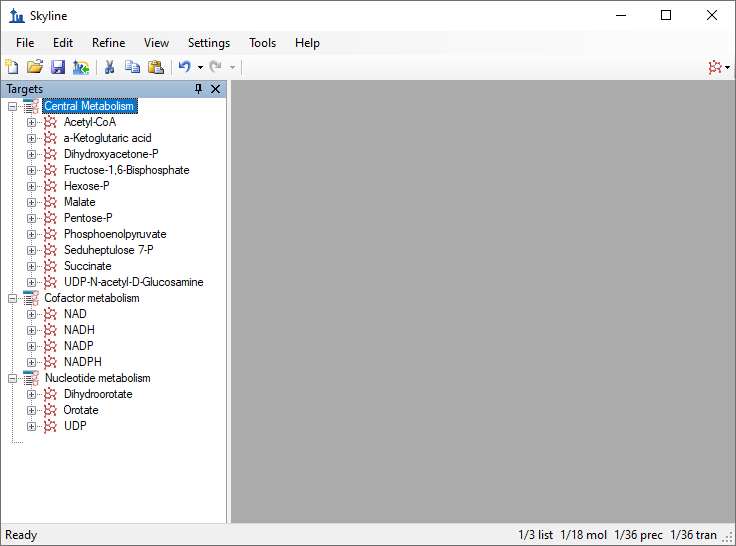Select Dihydroorotate in the Targets tree
Screen dimensions: 736x546
(98, 394)
